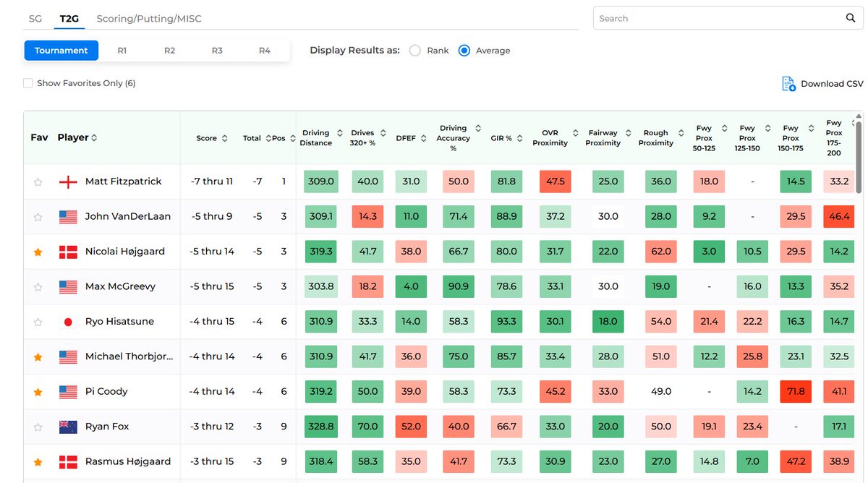The width and height of the screenshot is (868, 483).
Task: Star John VanDerLaan as a favorite
Action: click(38, 217)
